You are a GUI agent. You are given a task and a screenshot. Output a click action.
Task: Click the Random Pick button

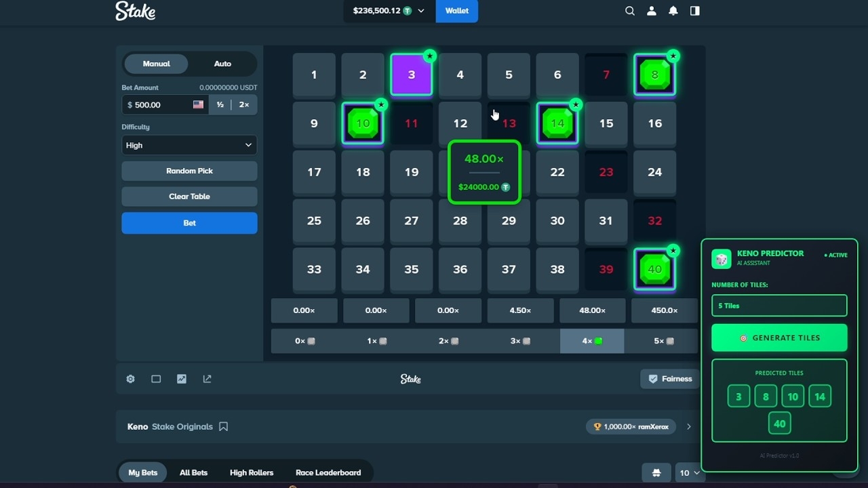coord(189,171)
